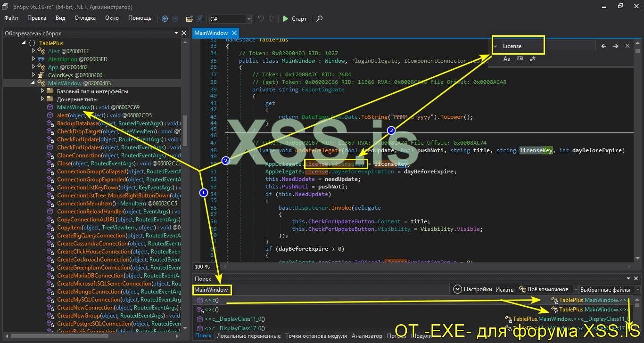The image size is (644, 343).
Task: Select the BackupDatabase method
Action: [113, 123]
